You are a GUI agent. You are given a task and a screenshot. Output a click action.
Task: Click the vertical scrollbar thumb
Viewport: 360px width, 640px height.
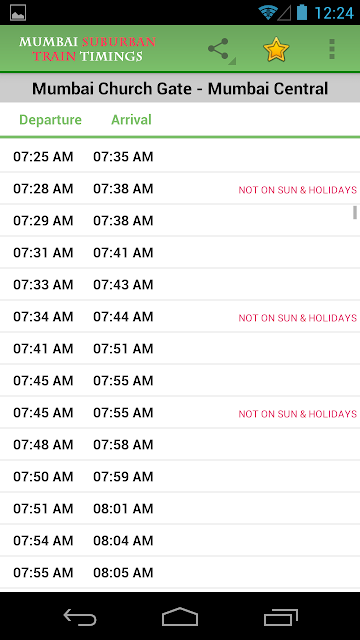[x=355, y=212]
